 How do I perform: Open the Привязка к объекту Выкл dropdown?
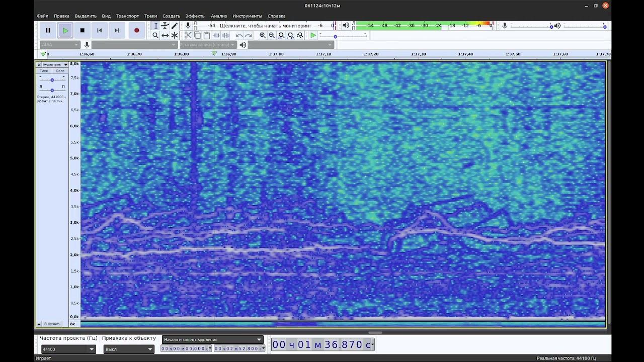[x=129, y=349]
